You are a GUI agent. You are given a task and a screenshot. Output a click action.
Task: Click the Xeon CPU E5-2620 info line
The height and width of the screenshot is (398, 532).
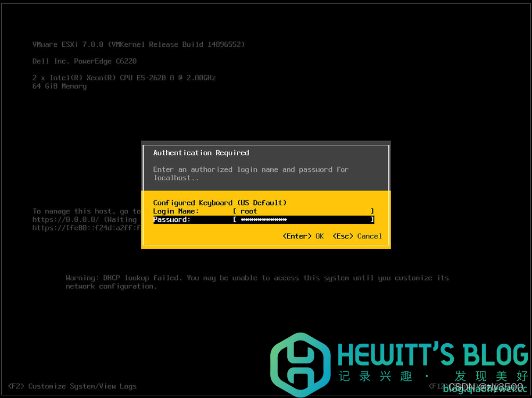click(x=124, y=78)
